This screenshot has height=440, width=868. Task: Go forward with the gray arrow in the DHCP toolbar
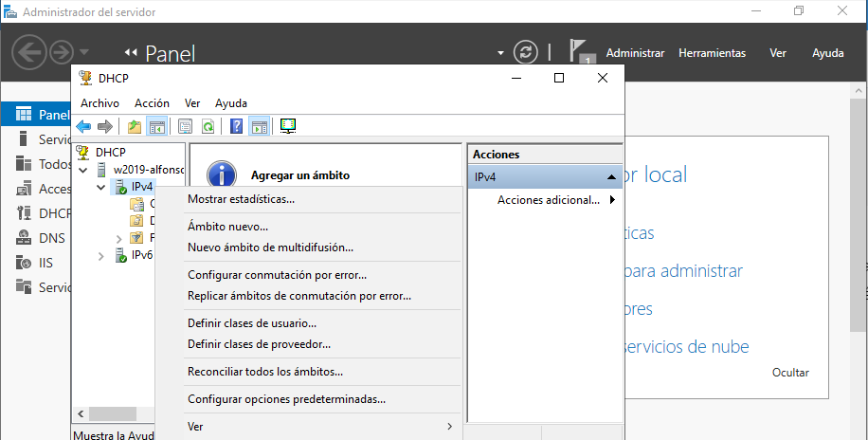point(104,126)
